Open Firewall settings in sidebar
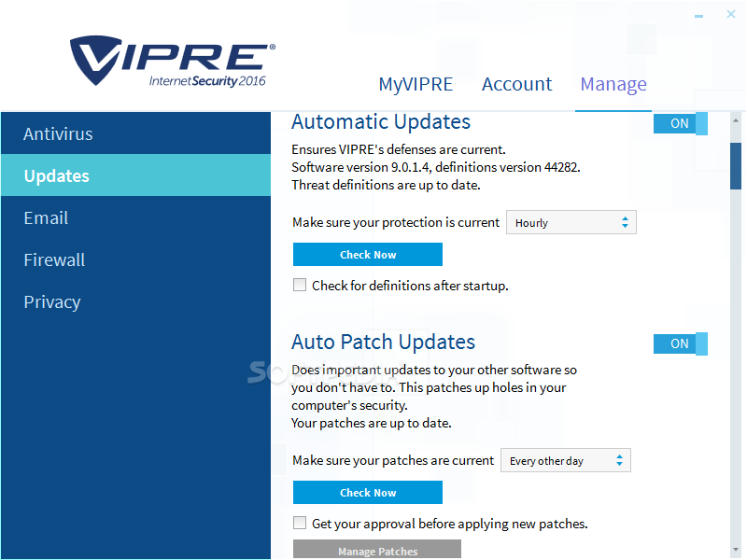747x560 pixels. pos(135,259)
